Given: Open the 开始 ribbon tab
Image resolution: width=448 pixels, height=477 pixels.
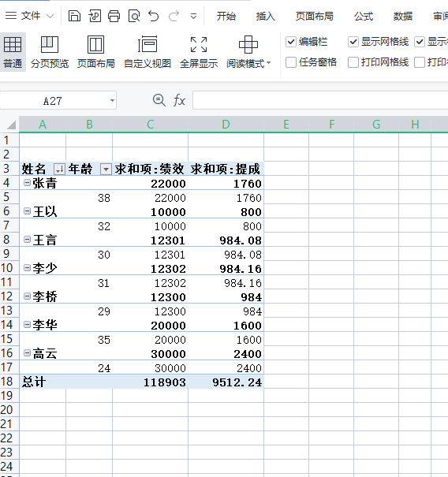Looking at the screenshot, I should click(226, 16).
